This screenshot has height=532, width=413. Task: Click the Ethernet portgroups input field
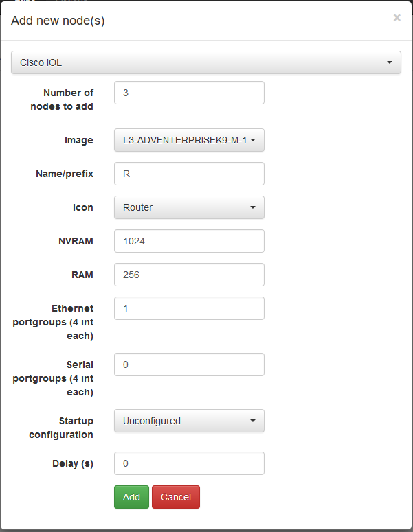click(x=189, y=308)
